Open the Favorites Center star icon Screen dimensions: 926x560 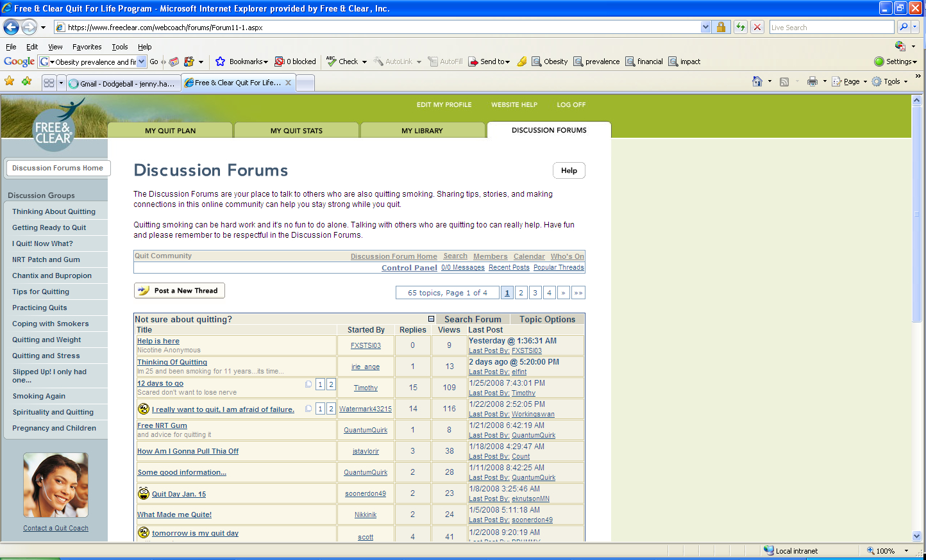10,81
